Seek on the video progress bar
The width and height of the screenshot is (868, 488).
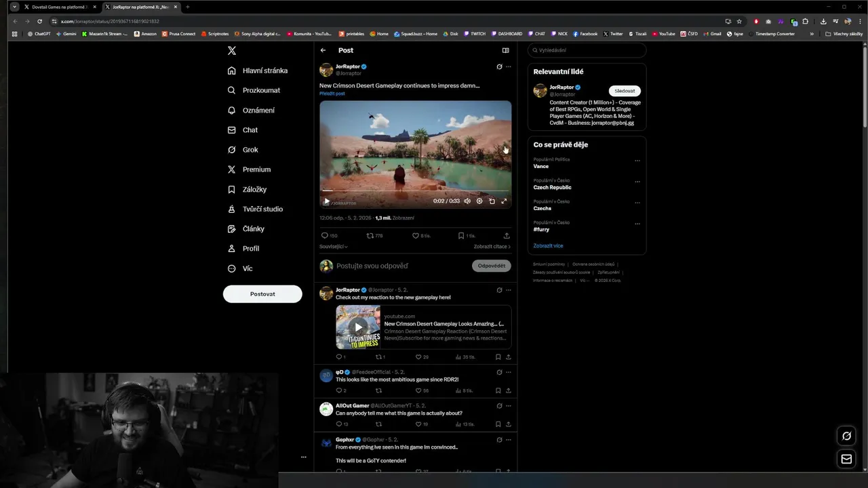click(416, 191)
